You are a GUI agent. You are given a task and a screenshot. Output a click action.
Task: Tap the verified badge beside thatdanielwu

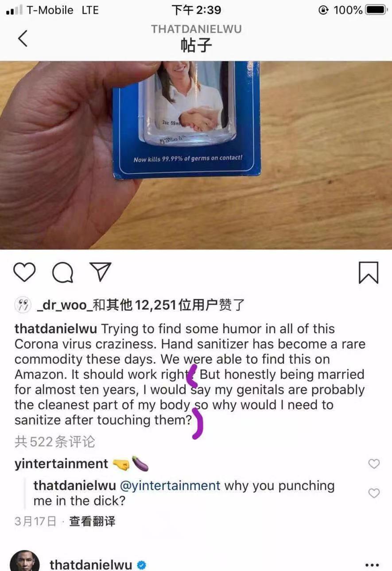(142, 565)
